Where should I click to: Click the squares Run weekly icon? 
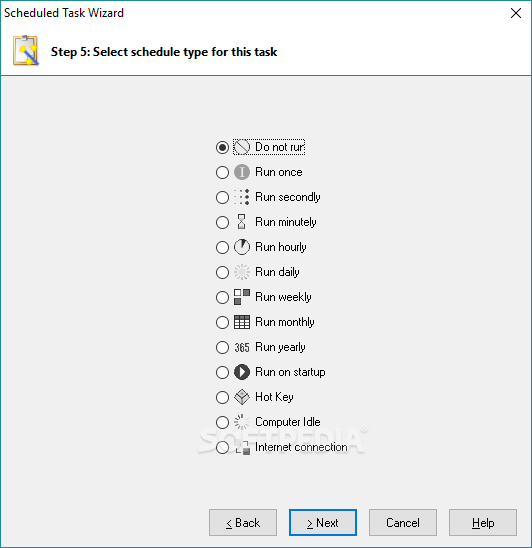pyautogui.click(x=242, y=297)
